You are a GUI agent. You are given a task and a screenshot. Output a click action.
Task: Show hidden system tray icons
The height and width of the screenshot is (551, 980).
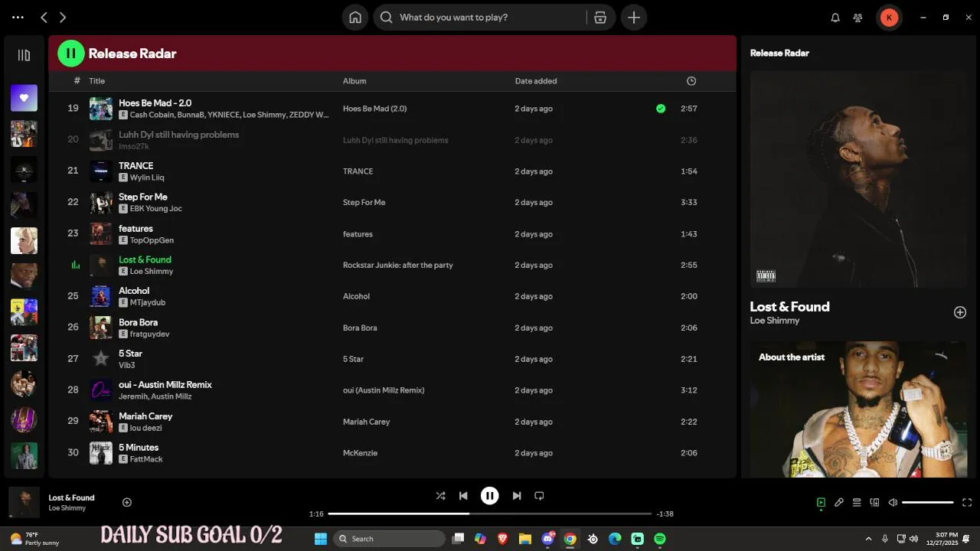coord(868,539)
